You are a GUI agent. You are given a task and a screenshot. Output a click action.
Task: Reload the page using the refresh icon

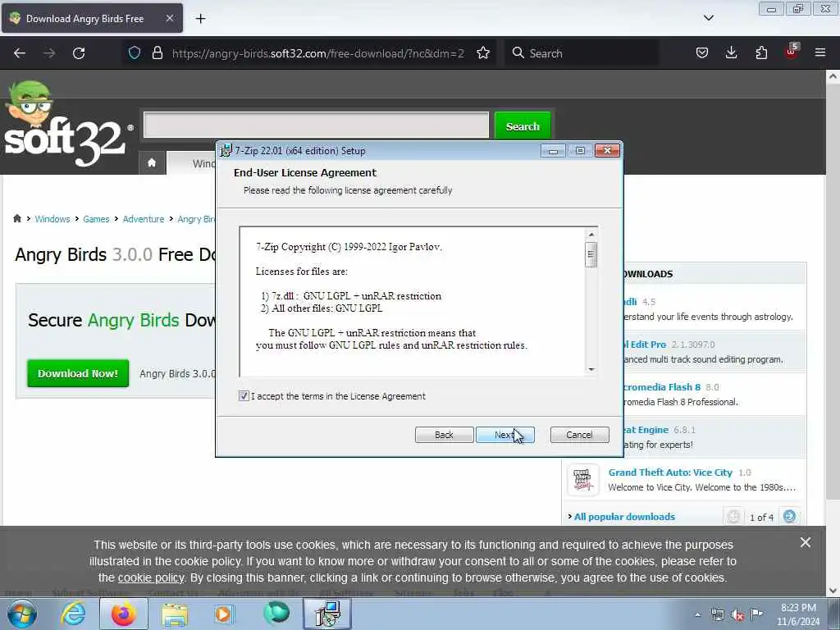point(79,53)
